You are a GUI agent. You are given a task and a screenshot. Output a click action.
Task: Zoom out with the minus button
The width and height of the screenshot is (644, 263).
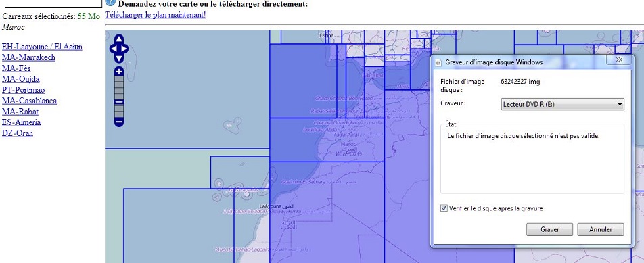tap(119, 122)
